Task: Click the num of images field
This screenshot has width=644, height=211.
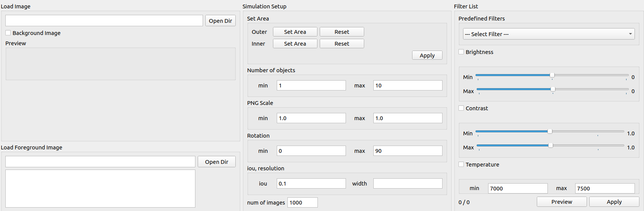Action: tap(303, 202)
